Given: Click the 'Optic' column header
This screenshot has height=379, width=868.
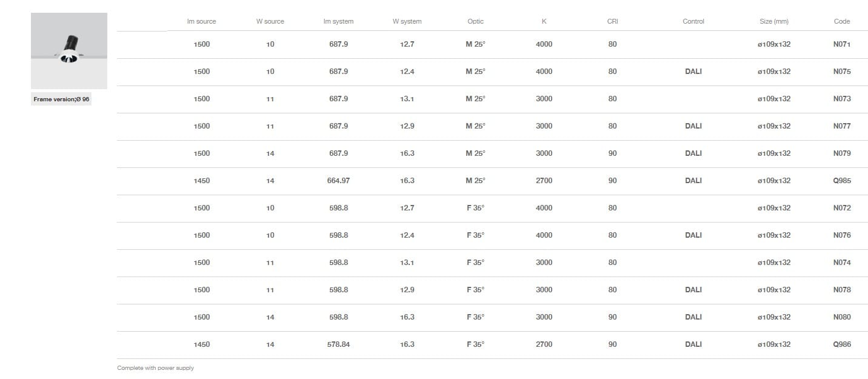Looking at the screenshot, I should [x=475, y=21].
